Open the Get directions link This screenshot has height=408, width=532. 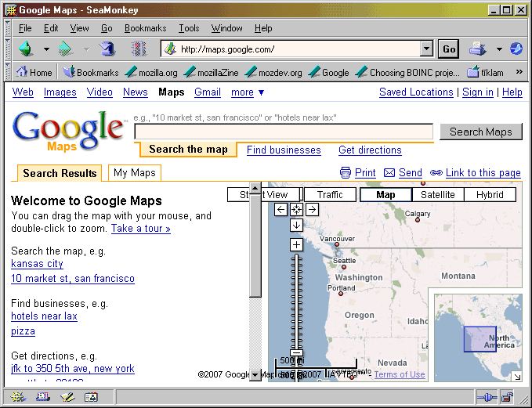coord(370,150)
